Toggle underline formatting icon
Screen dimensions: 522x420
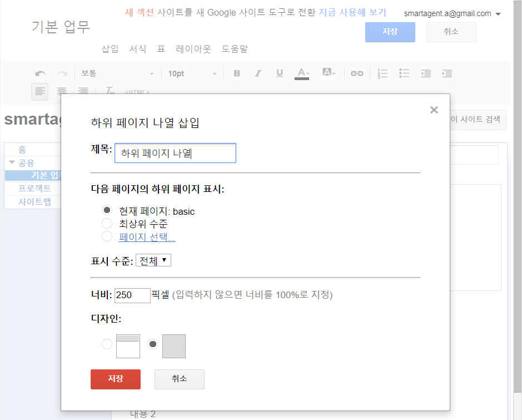coord(280,73)
